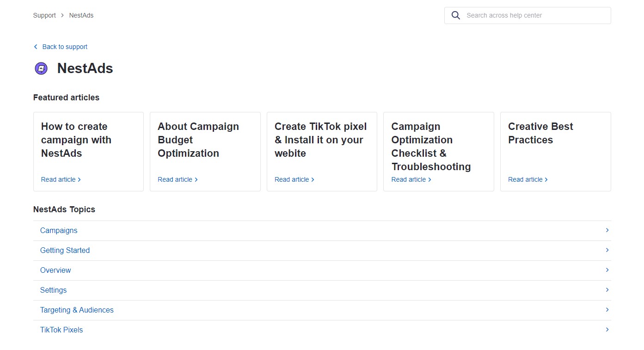
Task: Focus the Search across help center field
Action: (x=527, y=15)
